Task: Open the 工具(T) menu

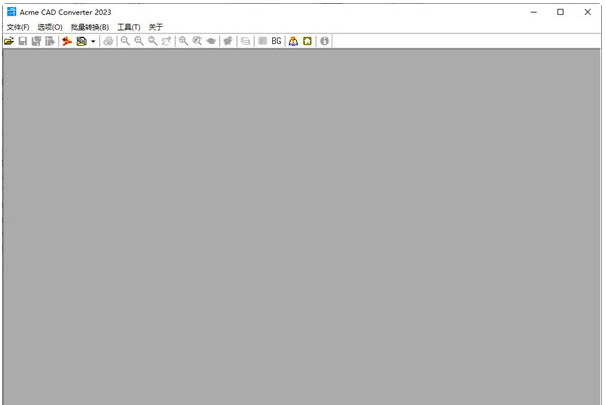Action: [129, 27]
